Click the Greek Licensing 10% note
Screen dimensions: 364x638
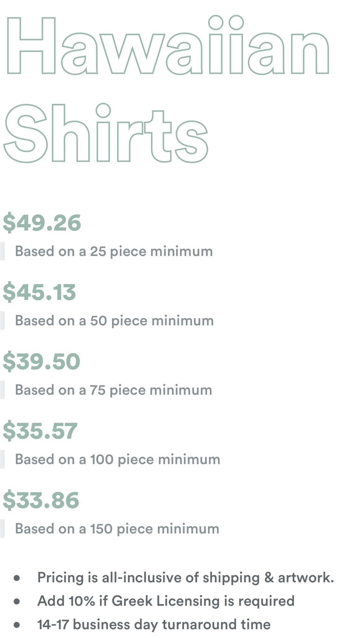[166, 601]
